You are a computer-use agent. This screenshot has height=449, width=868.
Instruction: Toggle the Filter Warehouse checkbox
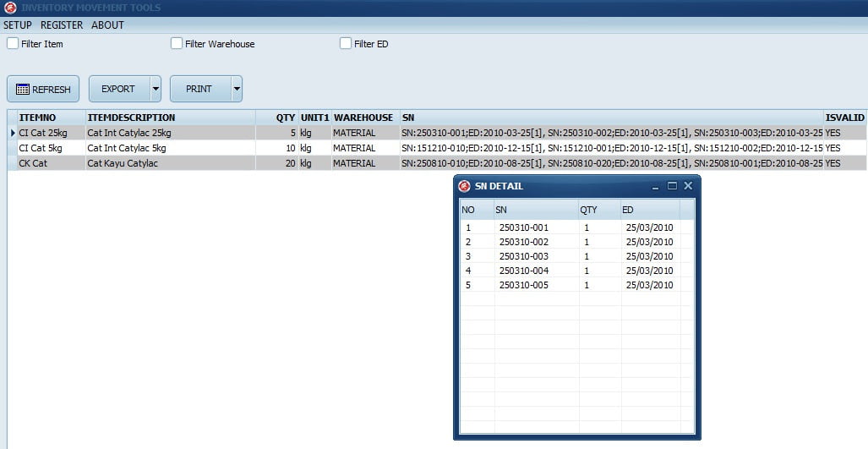coord(177,43)
